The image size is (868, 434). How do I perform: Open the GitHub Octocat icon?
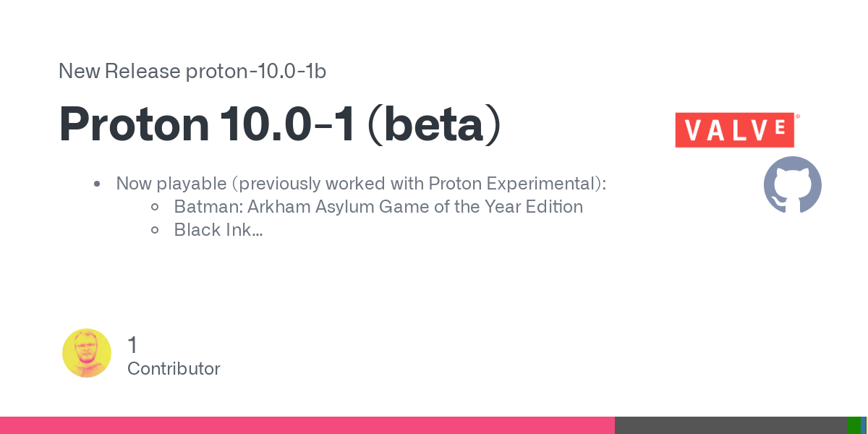coord(793,185)
